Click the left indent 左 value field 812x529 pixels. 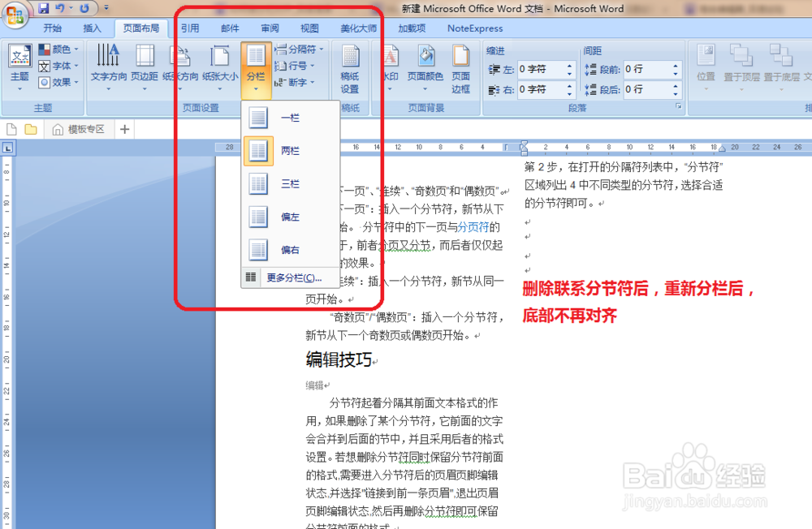tap(542, 69)
